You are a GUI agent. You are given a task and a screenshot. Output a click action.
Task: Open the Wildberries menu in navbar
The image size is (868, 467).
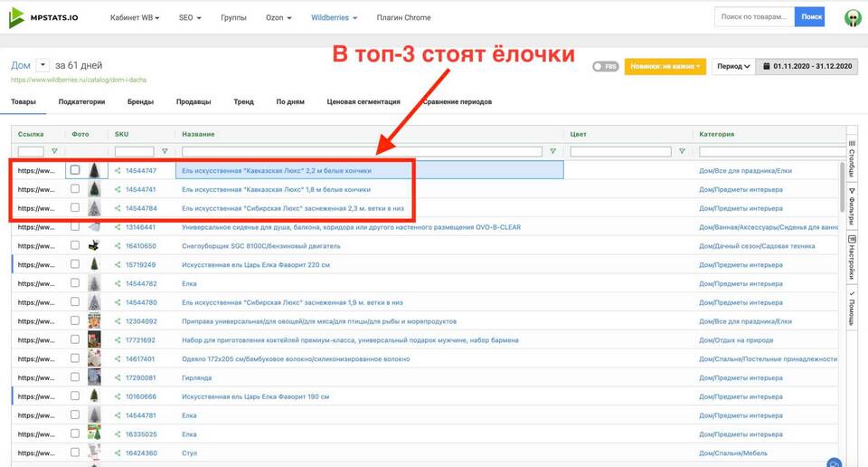tap(335, 17)
